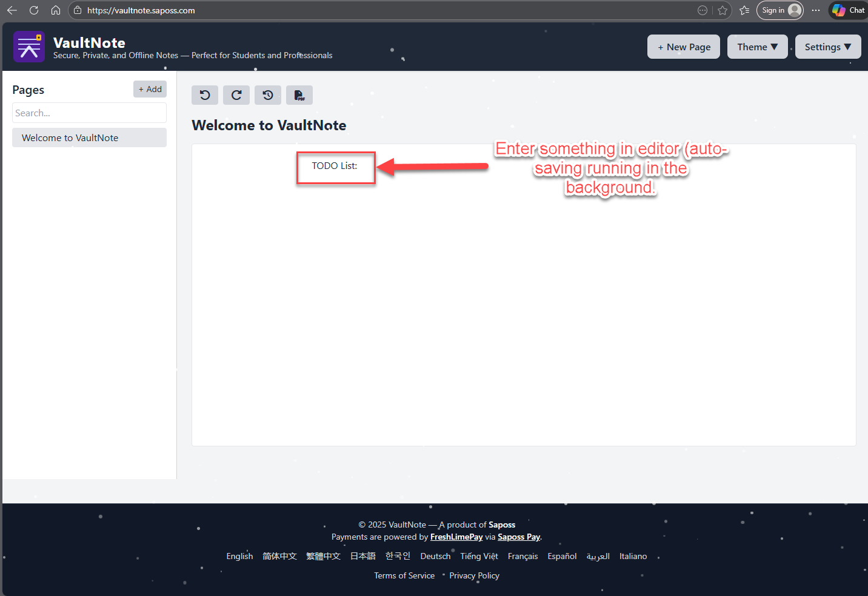Switch language to Deutsch
The height and width of the screenshot is (596, 868).
tap(435, 556)
